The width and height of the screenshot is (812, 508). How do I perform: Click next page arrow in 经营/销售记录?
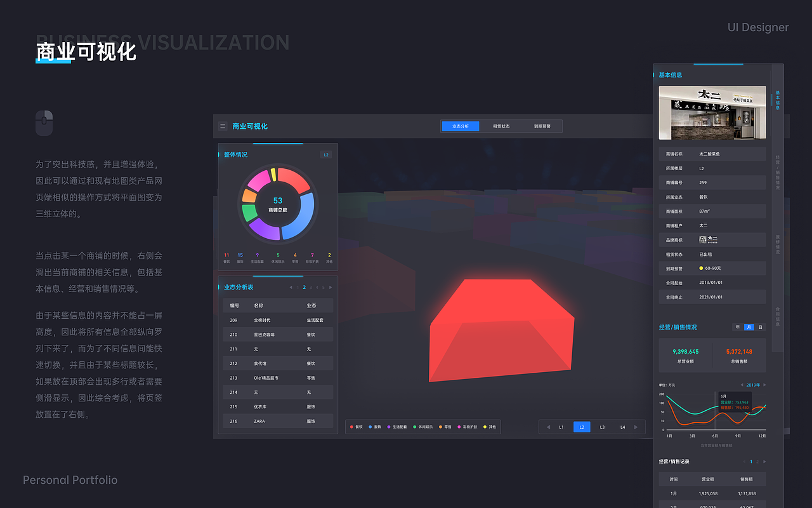tap(764, 462)
